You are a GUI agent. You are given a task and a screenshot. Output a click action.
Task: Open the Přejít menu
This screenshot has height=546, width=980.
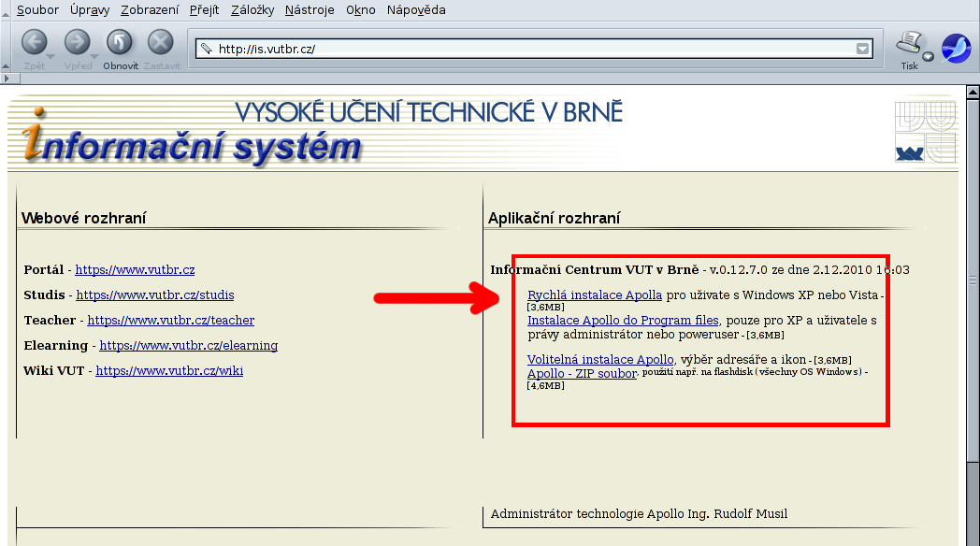pyautogui.click(x=205, y=10)
